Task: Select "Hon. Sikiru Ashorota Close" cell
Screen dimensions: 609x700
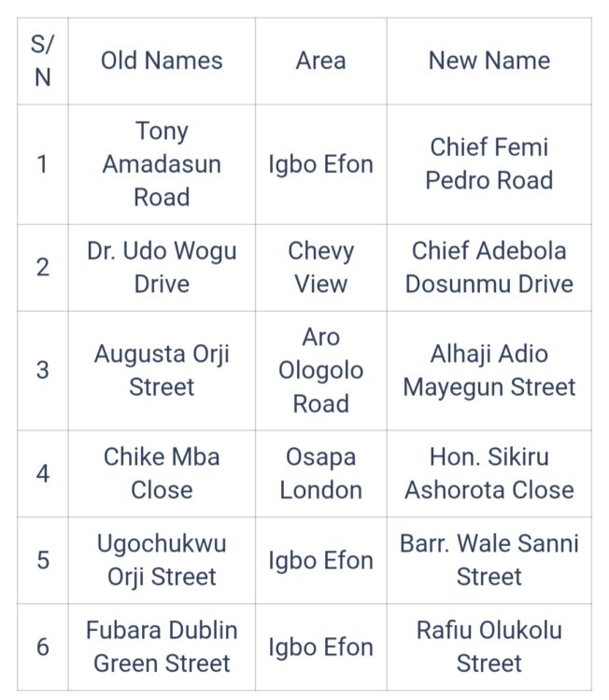Action: coord(489,473)
